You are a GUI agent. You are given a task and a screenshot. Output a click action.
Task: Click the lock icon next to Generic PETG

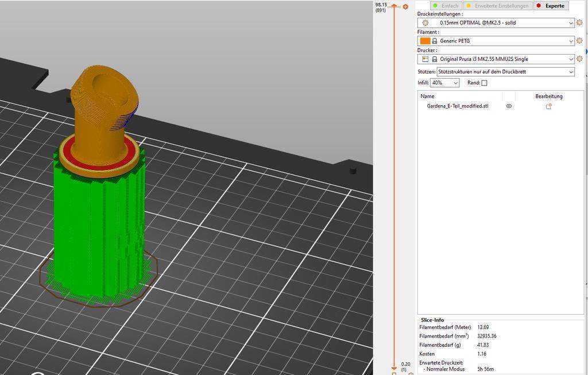(x=434, y=41)
